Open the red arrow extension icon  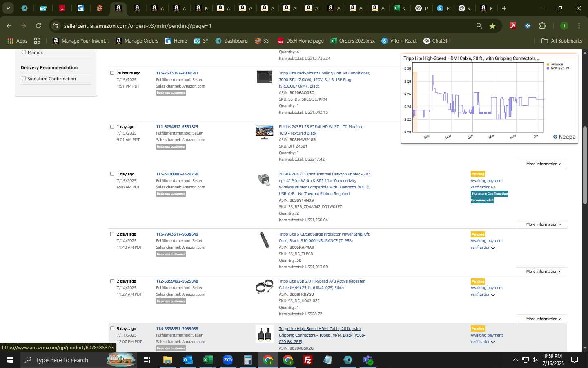pos(512,26)
